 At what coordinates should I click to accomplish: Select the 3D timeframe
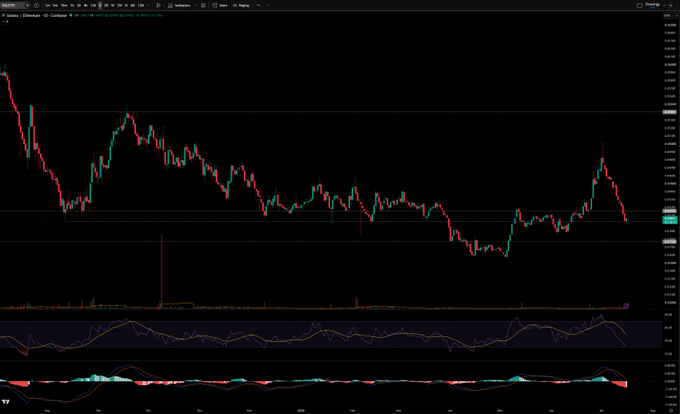pos(106,5)
